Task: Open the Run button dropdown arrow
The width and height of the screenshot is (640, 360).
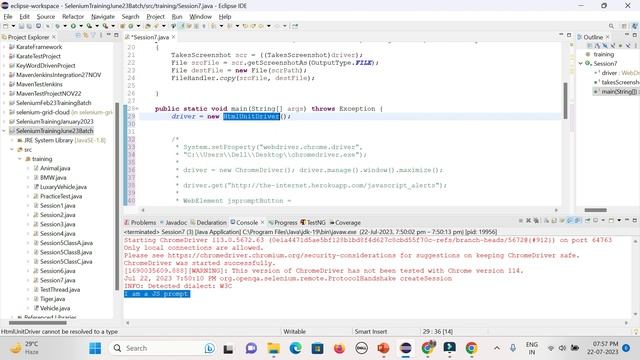Action: pos(81,26)
